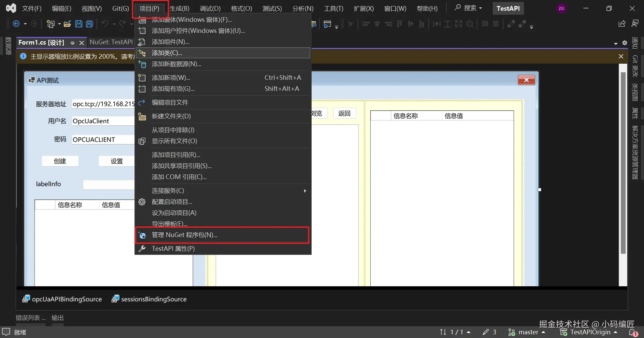Click the 用户名 OpcUaClient input field
The height and width of the screenshot is (338, 644).
(103, 121)
